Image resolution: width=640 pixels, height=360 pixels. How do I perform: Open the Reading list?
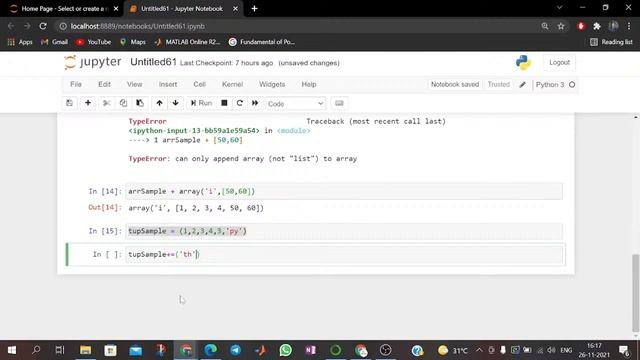tap(611, 42)
